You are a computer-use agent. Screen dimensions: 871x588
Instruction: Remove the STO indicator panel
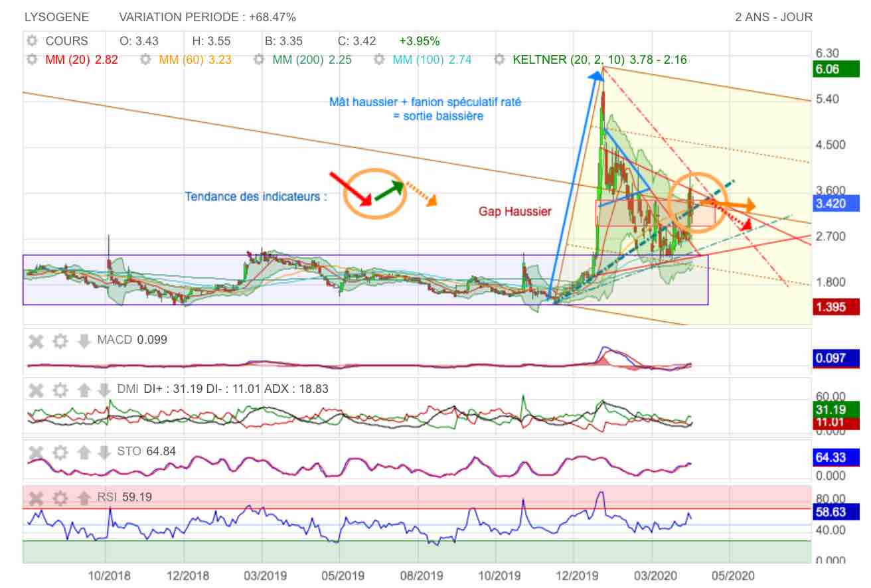37,453
